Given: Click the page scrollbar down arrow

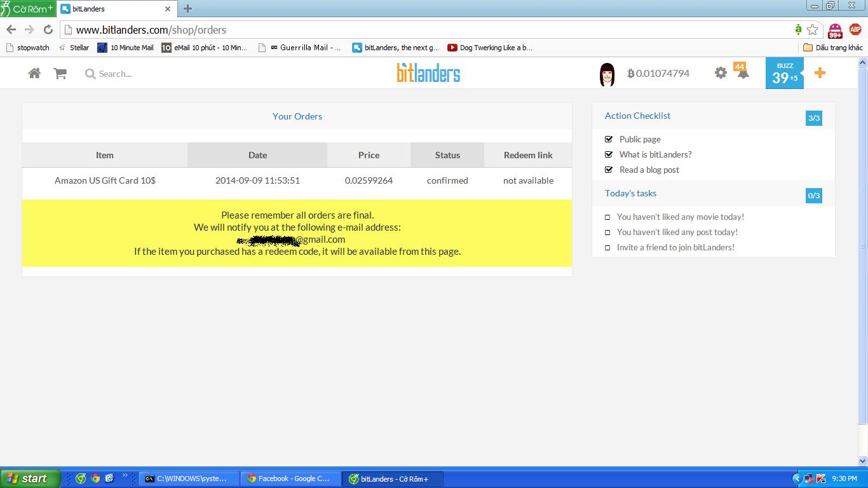Looking at the screenshot, I should pyautogui.click(x=862, y=461).
